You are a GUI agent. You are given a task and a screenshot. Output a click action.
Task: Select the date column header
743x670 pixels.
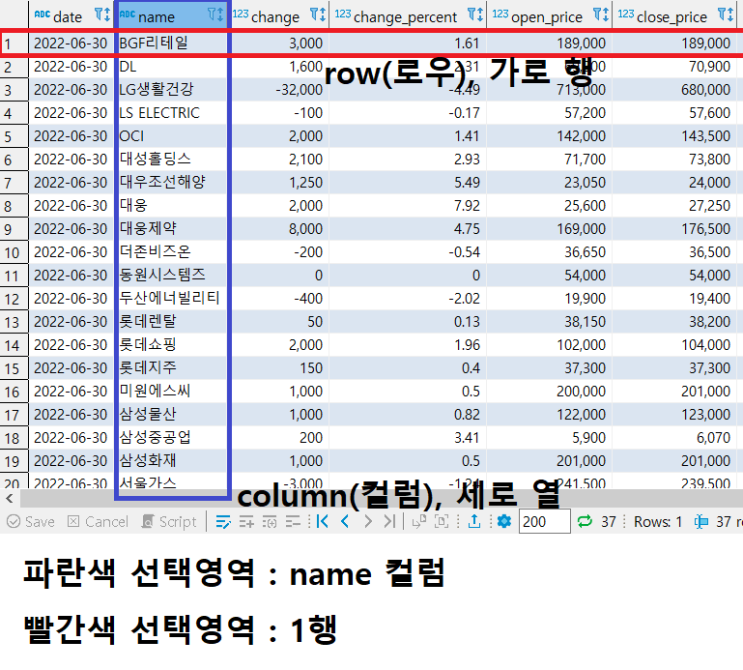click(71, 15)
